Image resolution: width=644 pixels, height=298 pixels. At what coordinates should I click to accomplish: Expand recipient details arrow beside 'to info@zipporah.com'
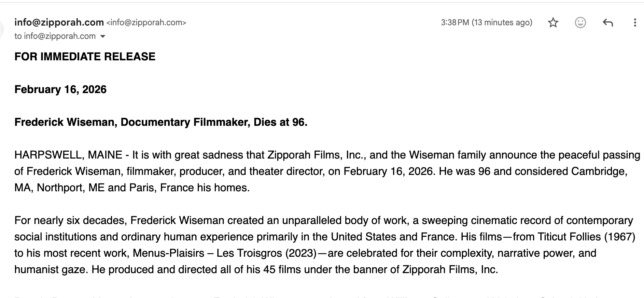pos(103,36)
